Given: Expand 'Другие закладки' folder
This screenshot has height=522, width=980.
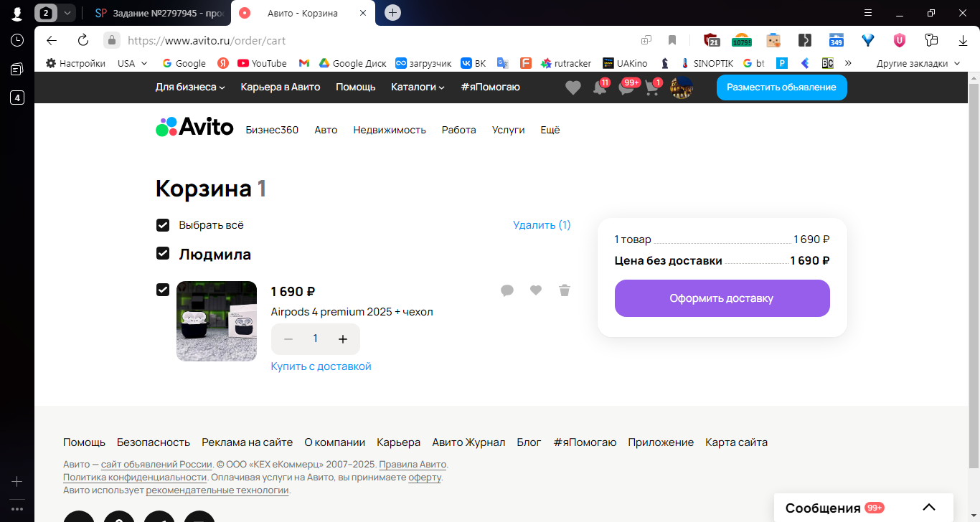Looking at the screenshot, I should [x=918, y=63].
